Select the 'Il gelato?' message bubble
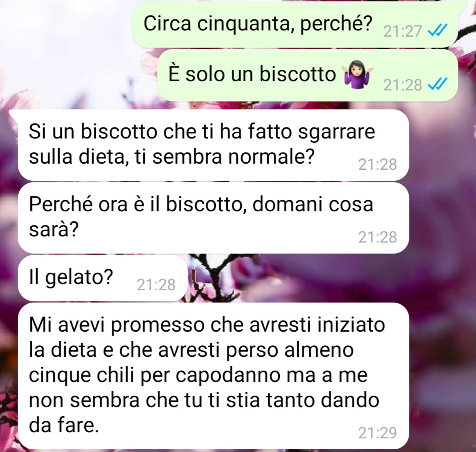Image resolution: width=476 pixels, height=452 pixels. point(103,278)
